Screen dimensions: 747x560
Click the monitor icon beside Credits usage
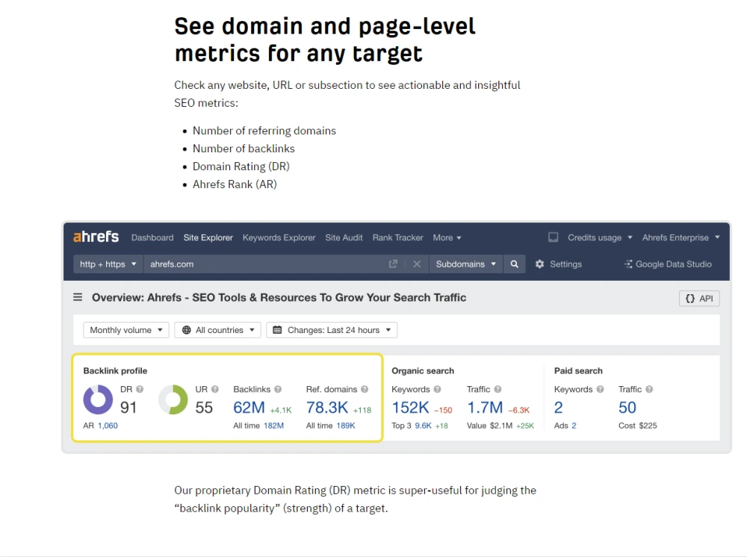(553, 237)
